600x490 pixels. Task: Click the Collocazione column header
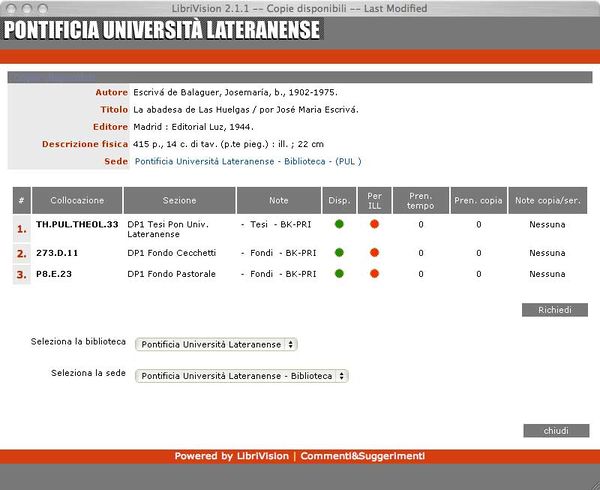(x=77, y=200)
